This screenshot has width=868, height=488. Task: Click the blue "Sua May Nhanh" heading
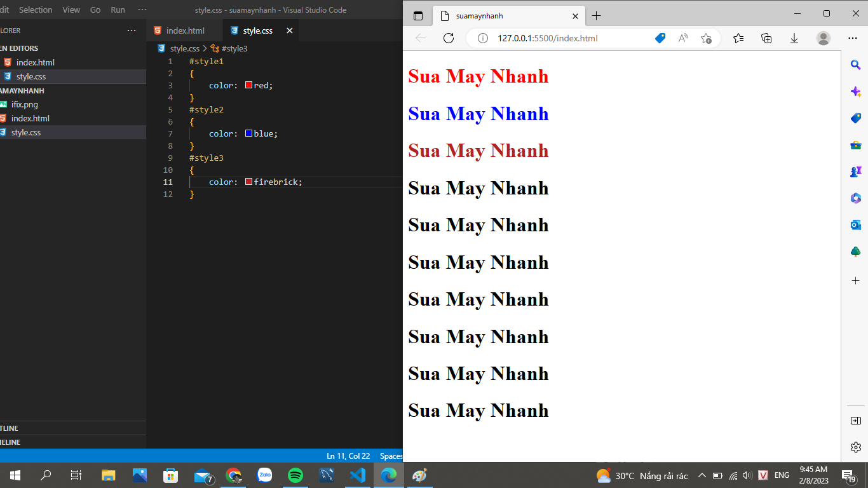tap(478, 114)
